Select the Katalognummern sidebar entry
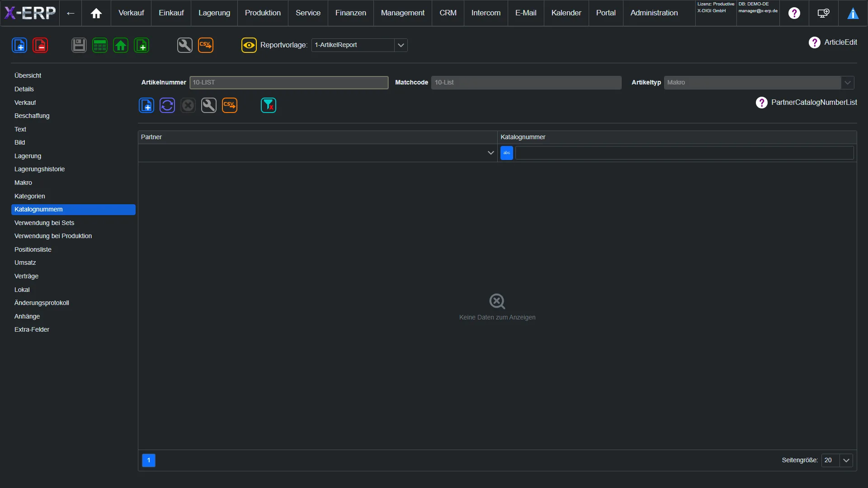 tap(73, 210)
